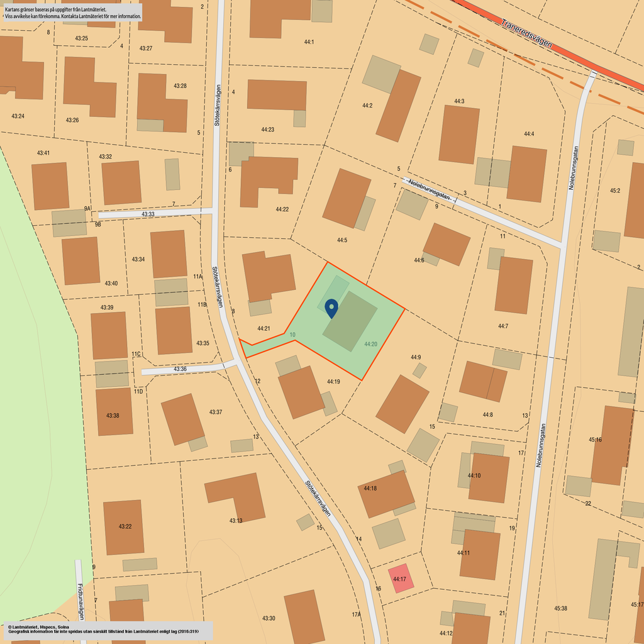Click the Fridtunavägen street label
Image resolution: width=644 pixels, height=644 pixels.
pos(81,602)
